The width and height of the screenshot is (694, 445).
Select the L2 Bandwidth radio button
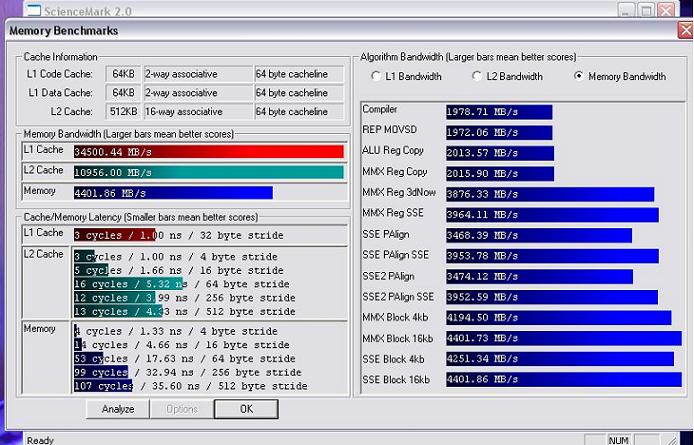(x=477, y=76)
